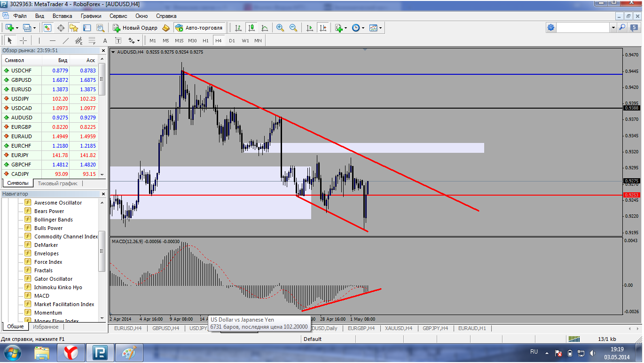Toggle the Data Window crosshair-target icon
Viewport: 644px width, 363px height.
point(61,28)
